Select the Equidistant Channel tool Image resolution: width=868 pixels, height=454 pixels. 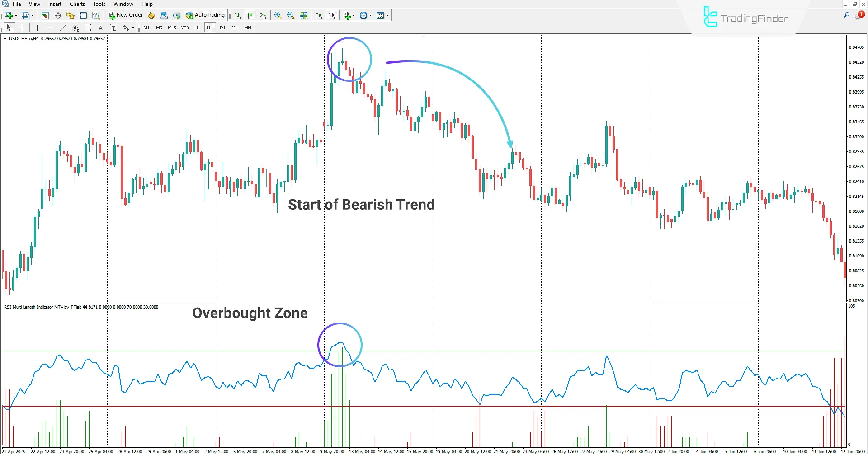click(x=75, y=28)
